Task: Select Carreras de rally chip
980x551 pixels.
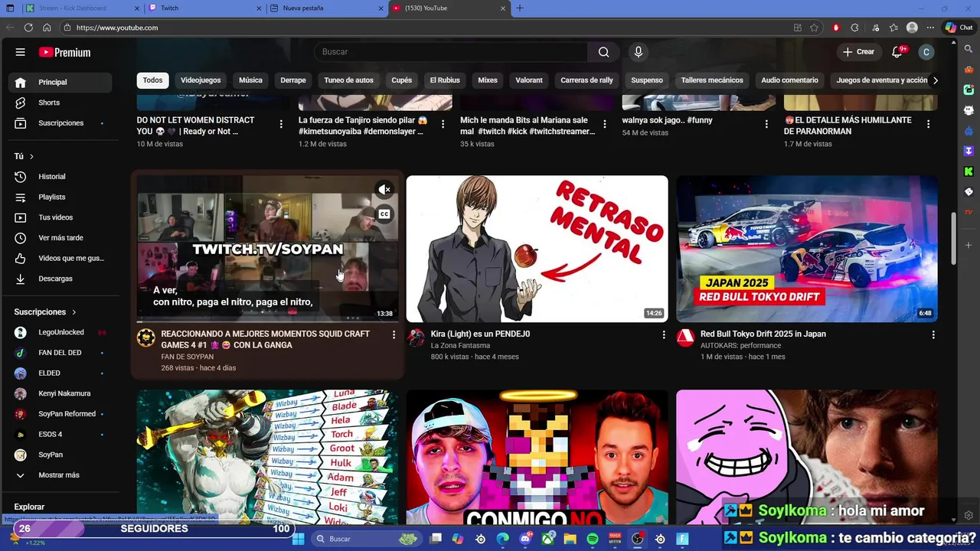Action: [x=586, y=80]
